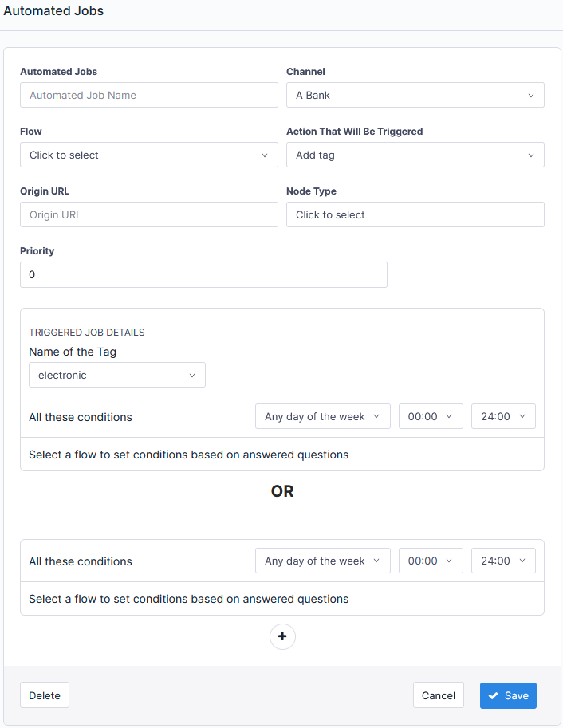
Task: Open first condition's day of the week dropdown
Action: click(x=322, y=416)
